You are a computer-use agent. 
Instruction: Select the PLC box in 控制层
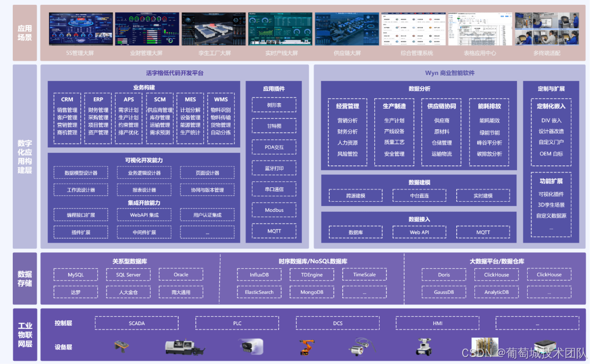(237, 323)
